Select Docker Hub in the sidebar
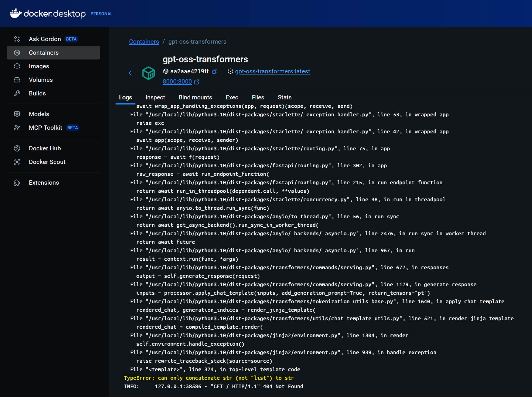 click(54, 148)
